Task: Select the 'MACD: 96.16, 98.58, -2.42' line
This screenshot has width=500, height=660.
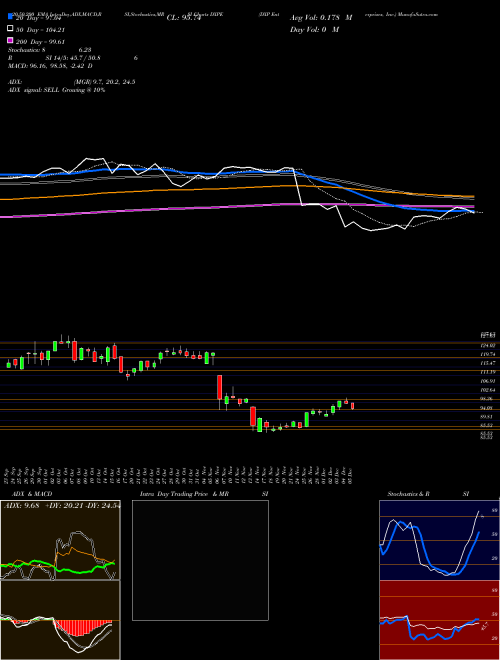Action: pyautogui.click(x=48, y=66)
